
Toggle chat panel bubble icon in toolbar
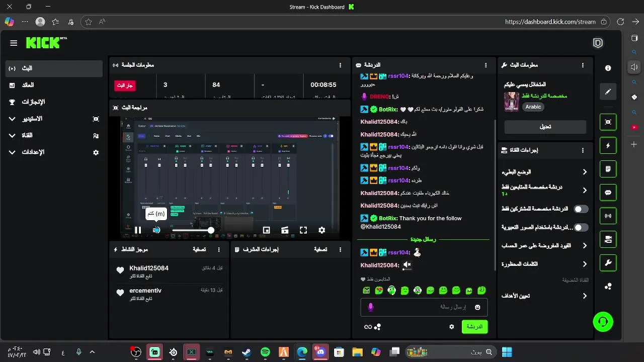coord(608,193)
